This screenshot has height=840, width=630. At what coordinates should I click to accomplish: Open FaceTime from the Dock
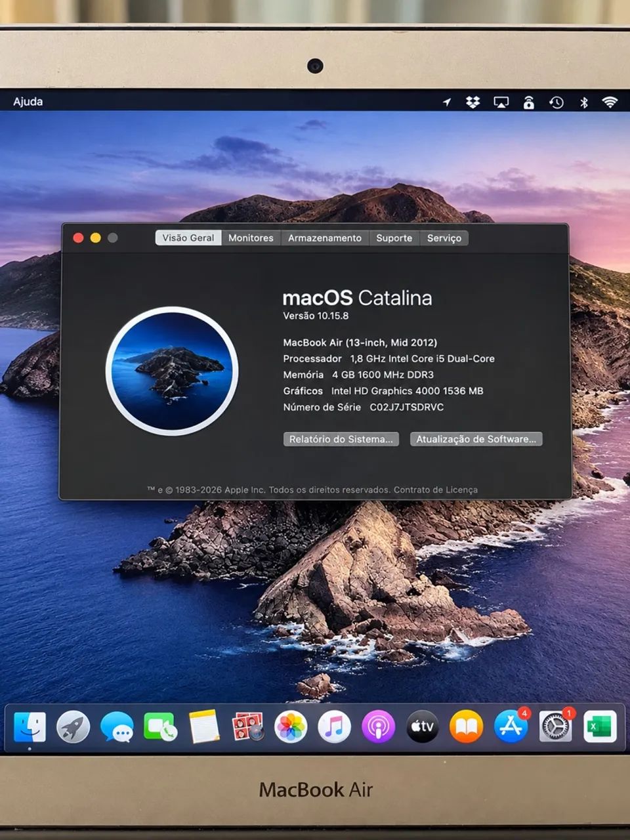coord(160,727)
